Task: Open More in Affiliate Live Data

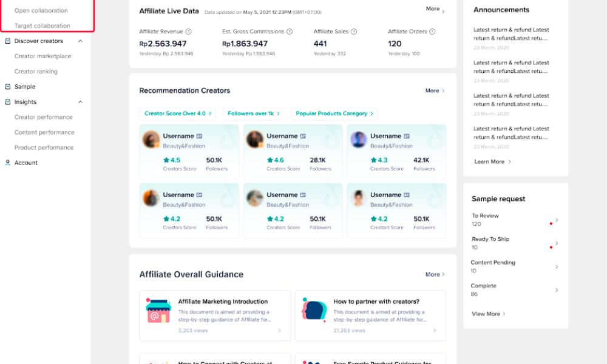Action: pos(435,9)
